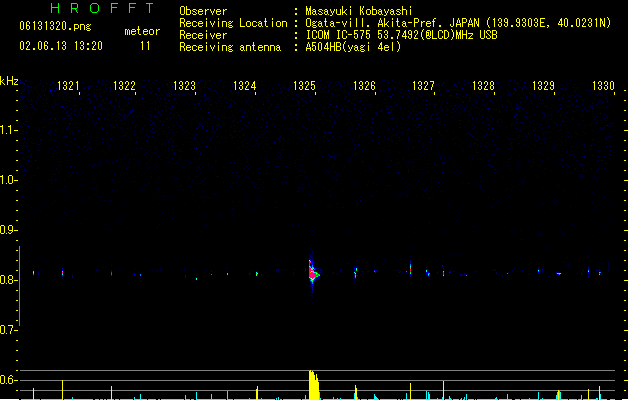Screen dimensions: 629x400
Task: Click the 1323 time axis marker
Action: click(x=184, y=85)
